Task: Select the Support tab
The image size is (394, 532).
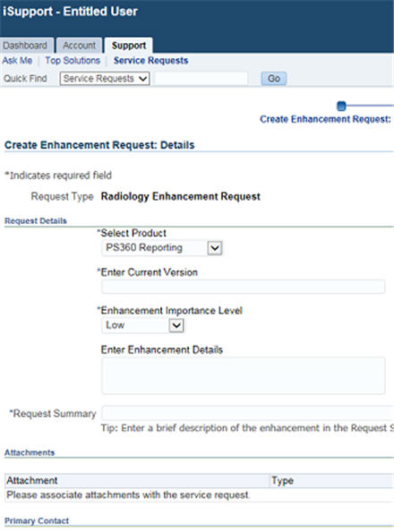Action: pyautogui.click(x=129, y=46)
